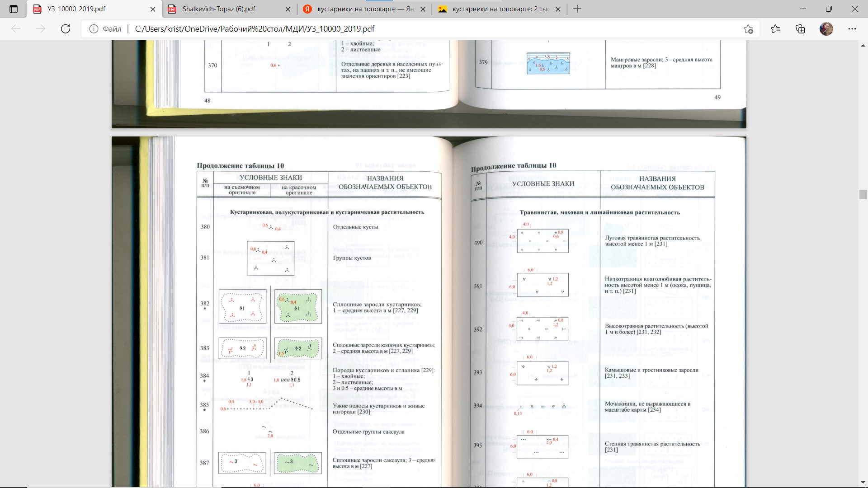
Task: Click 'Узкие полосы кустарников' description
Action: [378, 408]
